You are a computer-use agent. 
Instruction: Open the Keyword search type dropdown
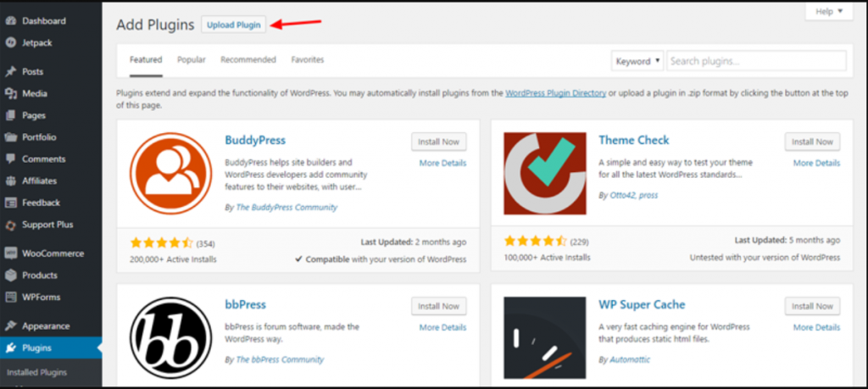(637, 61)
